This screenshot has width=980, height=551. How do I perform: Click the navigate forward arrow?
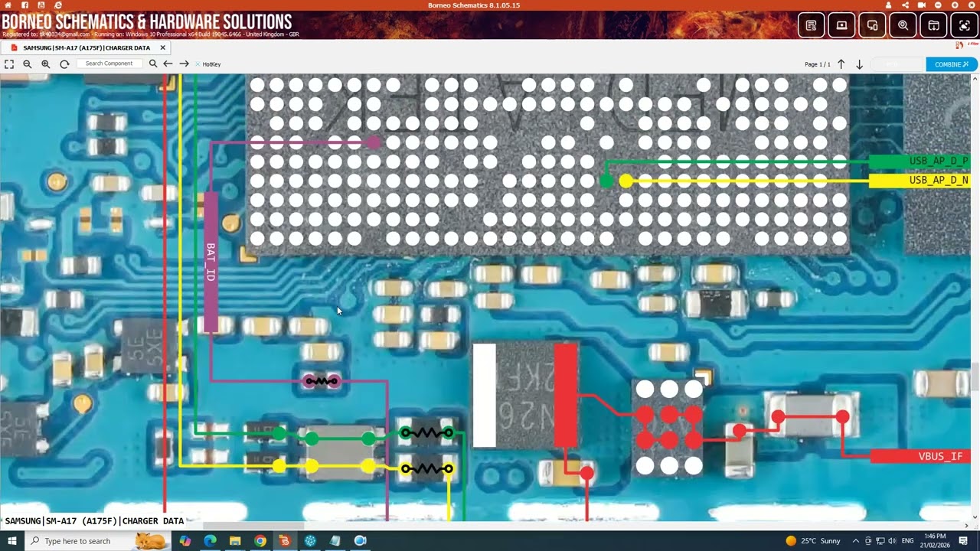(184, 64)
